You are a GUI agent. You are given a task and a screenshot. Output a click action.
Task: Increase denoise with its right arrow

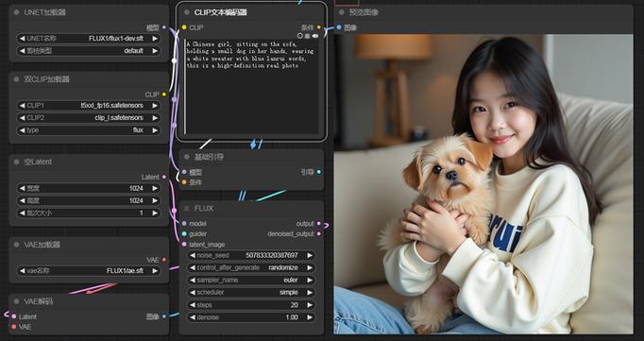tap(310, 317)
